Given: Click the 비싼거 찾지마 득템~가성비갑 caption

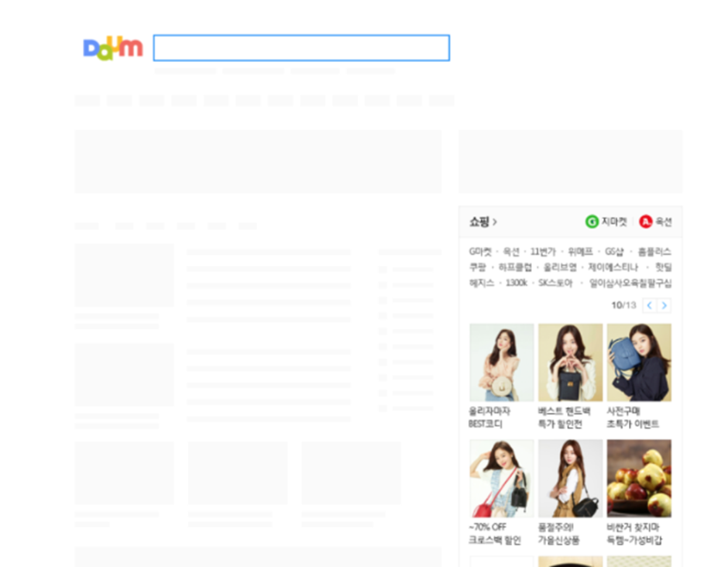Looking at the screenshot, I should [x=635, y=534].
